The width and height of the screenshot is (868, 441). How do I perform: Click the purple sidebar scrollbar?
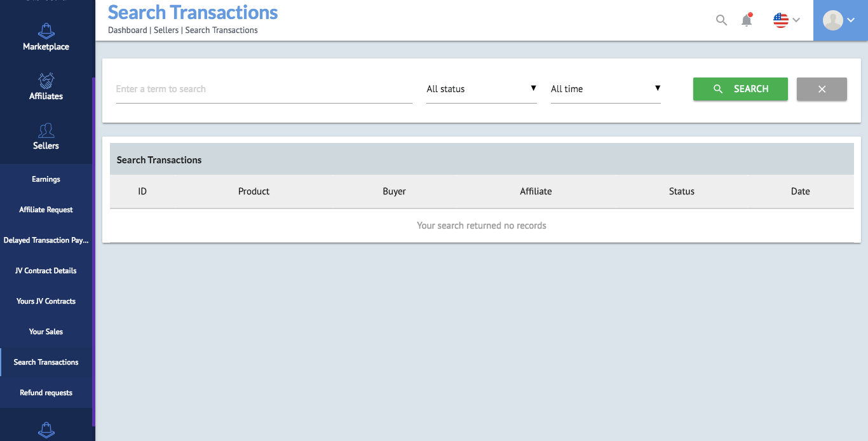point(93,252)
